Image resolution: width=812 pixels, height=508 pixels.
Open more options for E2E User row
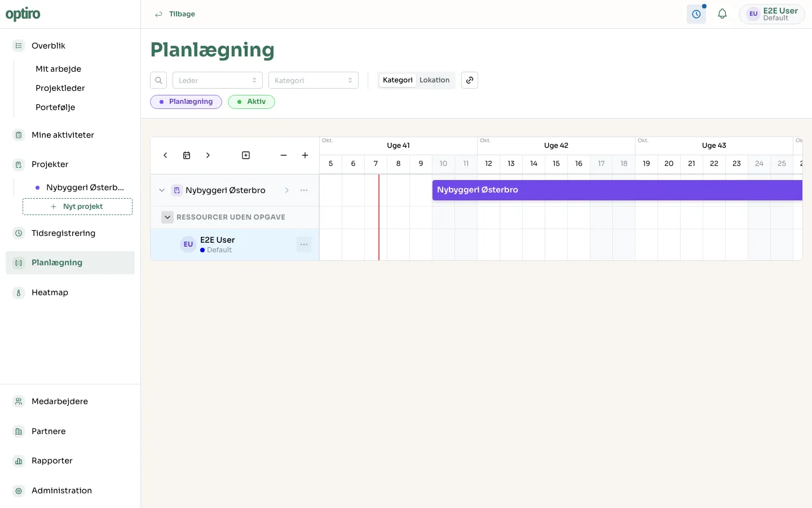304,244
